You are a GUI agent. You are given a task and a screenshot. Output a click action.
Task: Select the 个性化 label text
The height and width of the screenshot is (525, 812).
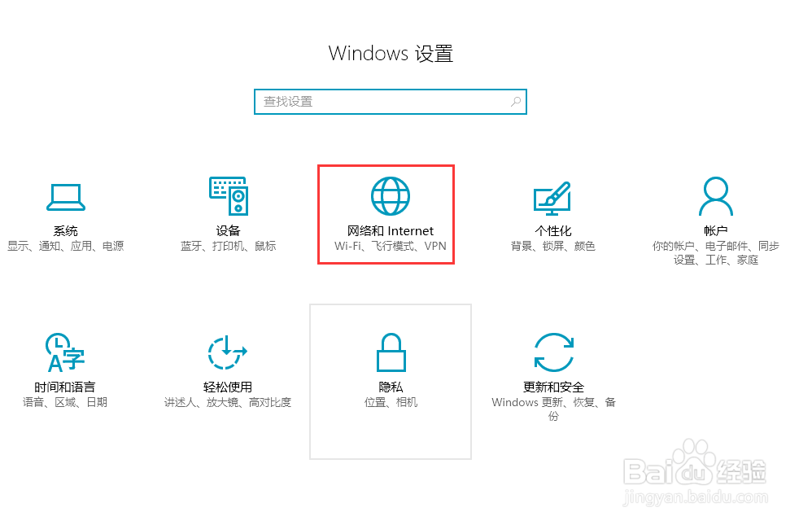tap(553, 230)
